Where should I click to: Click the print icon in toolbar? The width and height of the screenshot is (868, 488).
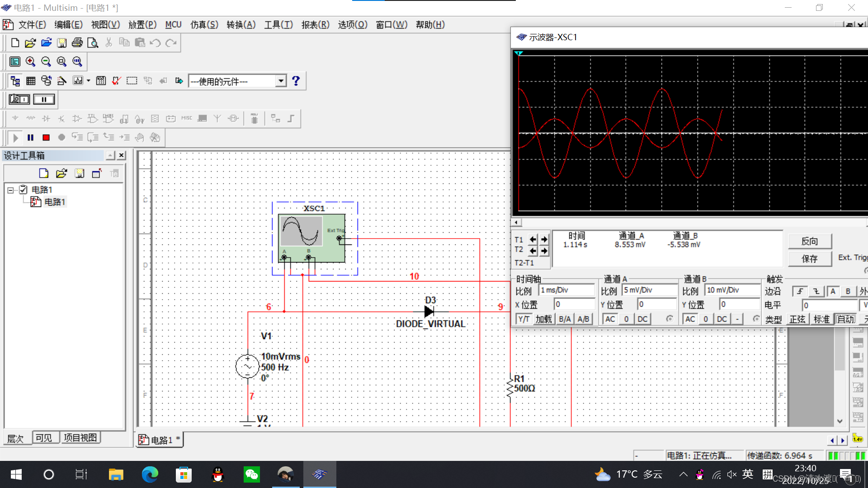click(x=77, y=43)
